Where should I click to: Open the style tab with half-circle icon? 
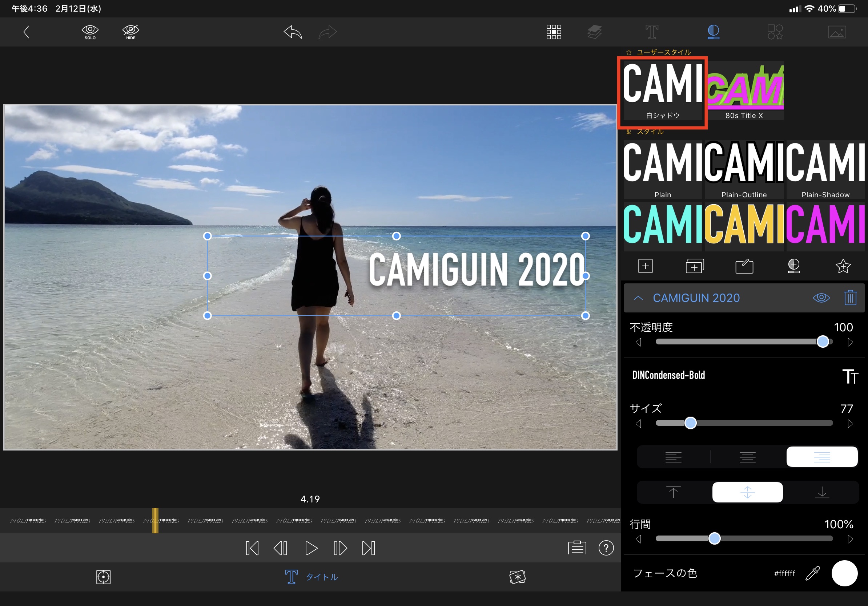[713, 32]
